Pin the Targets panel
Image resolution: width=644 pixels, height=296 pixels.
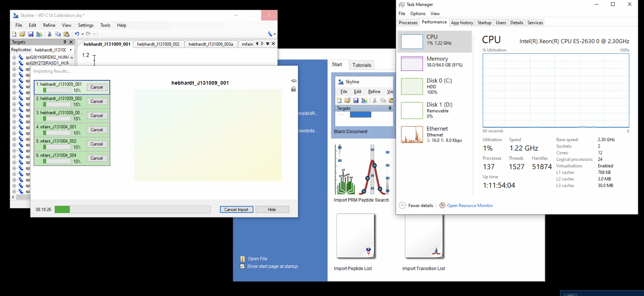click(x=65, y=42)
